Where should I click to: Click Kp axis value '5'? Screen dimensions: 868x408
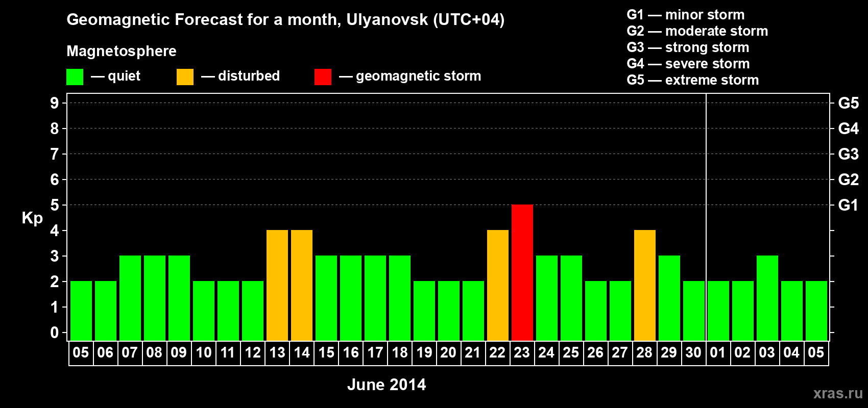(x=55, y=205)
